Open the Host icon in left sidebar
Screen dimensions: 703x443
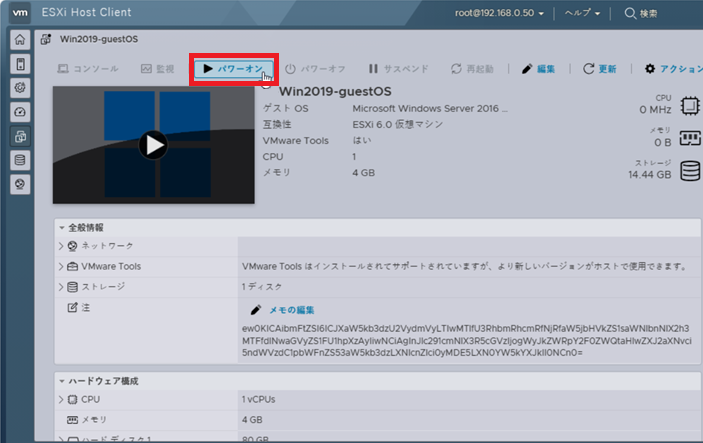click(19, 64)
